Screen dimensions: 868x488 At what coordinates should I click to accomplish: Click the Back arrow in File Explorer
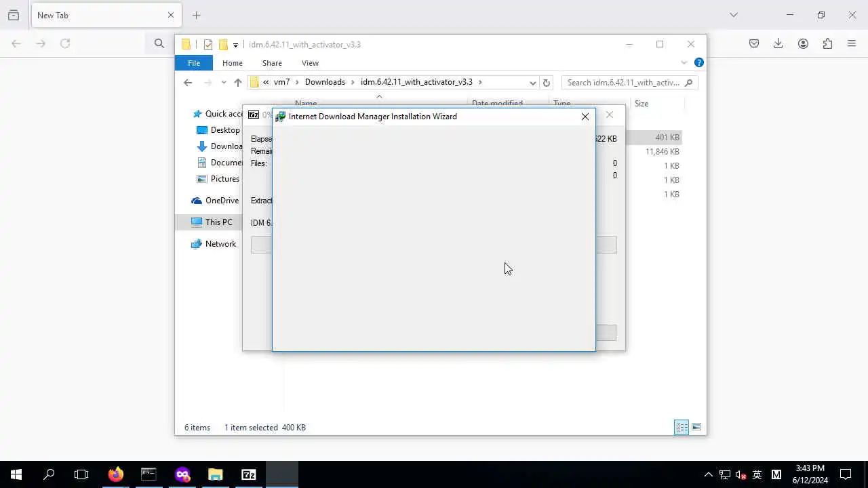coord(188,83)
